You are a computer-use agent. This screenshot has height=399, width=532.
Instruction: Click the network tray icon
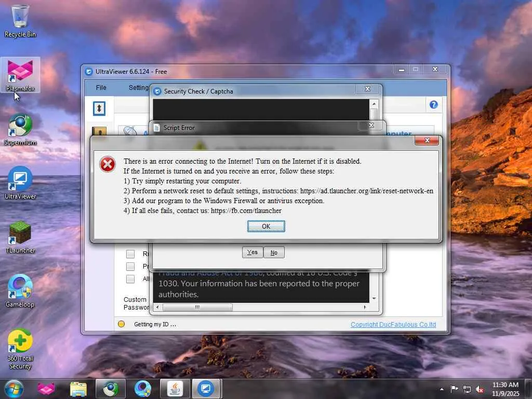point(467,389)
